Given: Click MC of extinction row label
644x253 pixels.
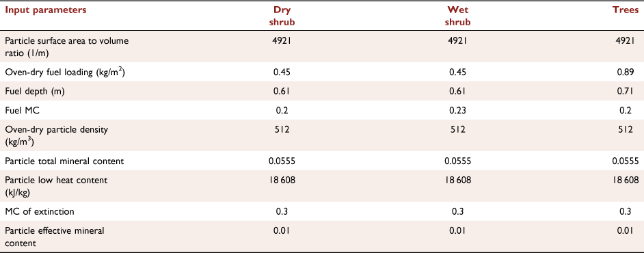Looking at the screenshot, I should 40,211.
